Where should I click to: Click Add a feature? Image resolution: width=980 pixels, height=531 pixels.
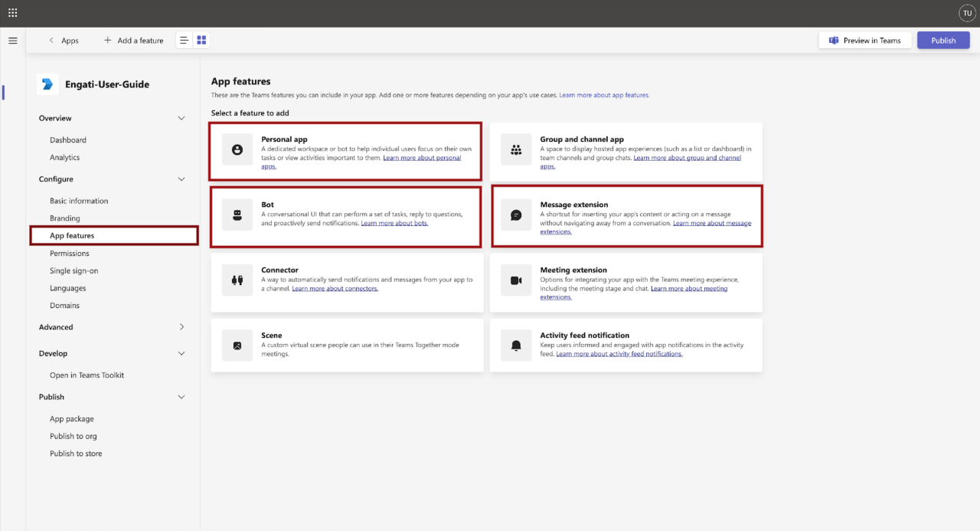134,41
